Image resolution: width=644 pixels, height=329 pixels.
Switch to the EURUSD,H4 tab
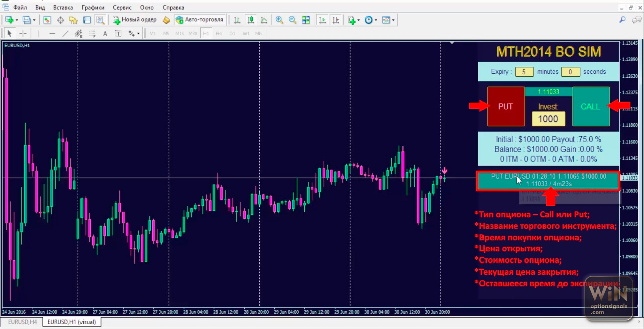click(21, 322)
